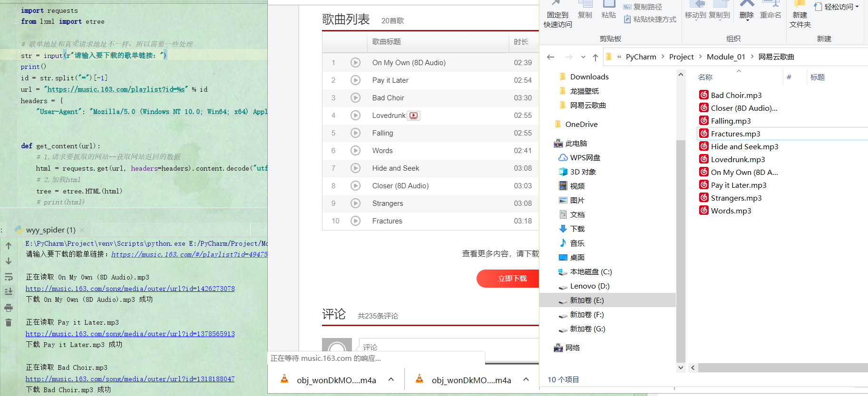Select the wyy_spider (1) run tab
The width and height of the screenshot is (868, 396).
[50, 230]
